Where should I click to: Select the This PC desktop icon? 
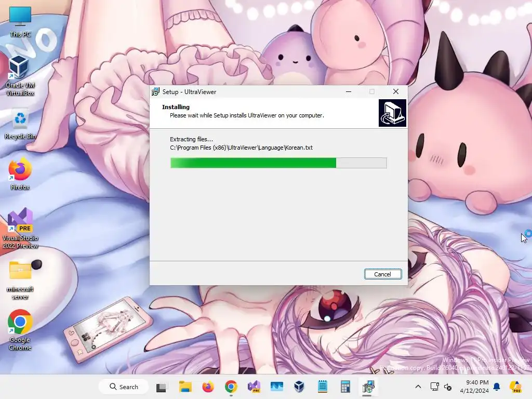20,22
